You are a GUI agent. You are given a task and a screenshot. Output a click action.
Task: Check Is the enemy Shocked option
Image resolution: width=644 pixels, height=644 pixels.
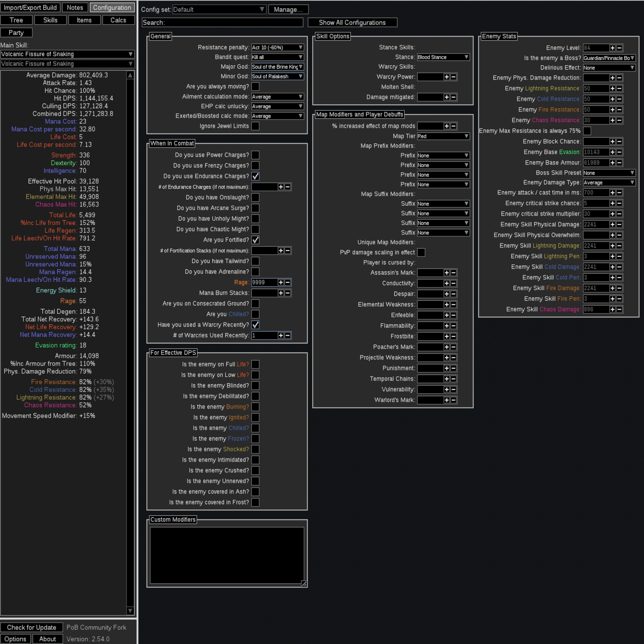255,449
